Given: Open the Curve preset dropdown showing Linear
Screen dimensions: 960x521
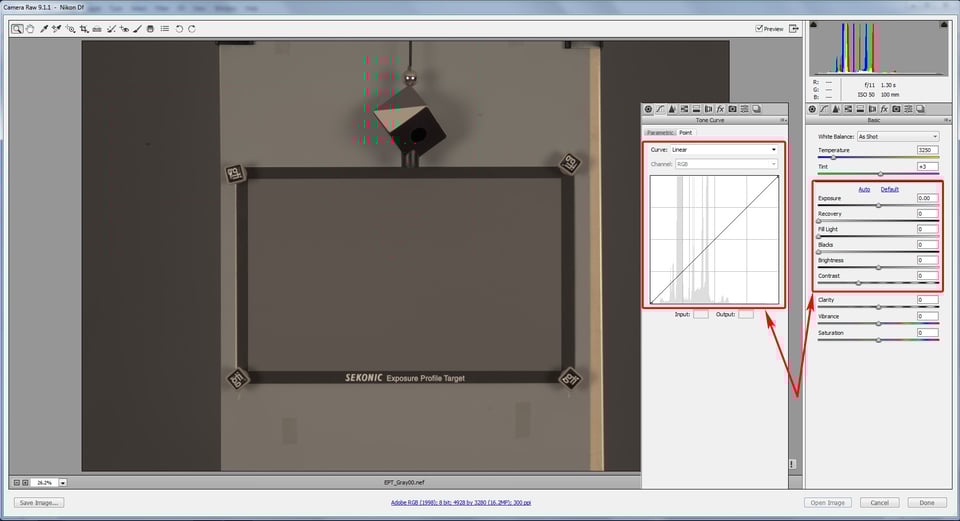Looking at the screenshot, I should tap(724, 149).
